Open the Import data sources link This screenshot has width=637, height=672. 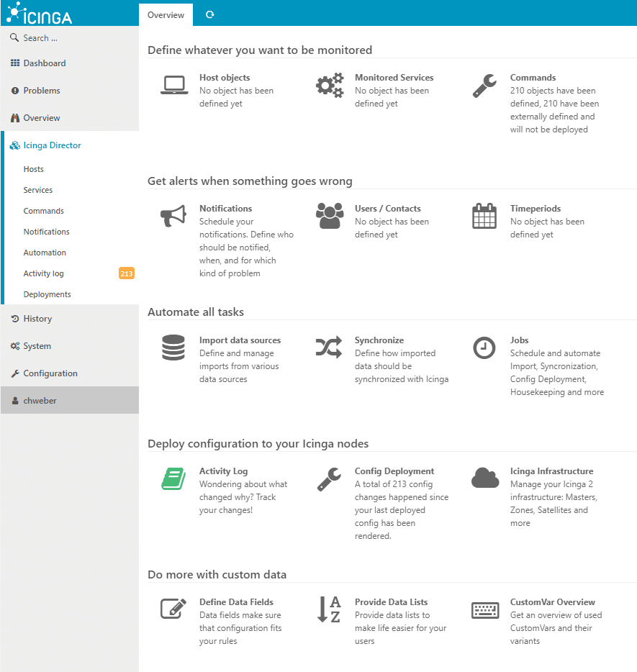click(240, 340)
